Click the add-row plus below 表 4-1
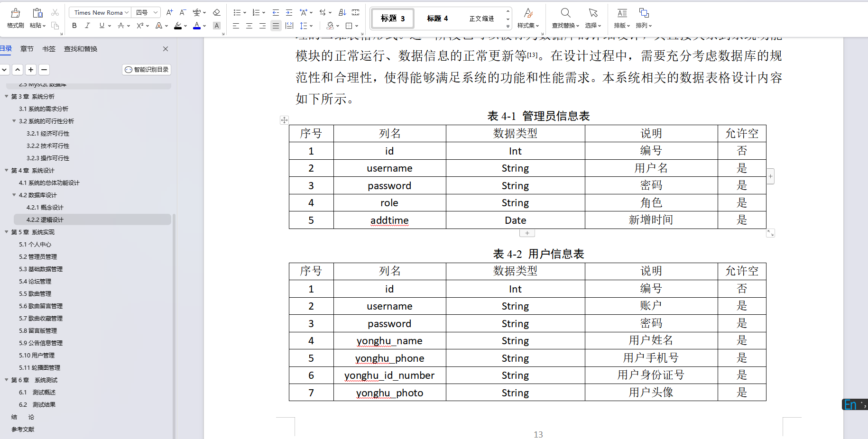This screenshot has width=868, height=439. click(527, 233)
